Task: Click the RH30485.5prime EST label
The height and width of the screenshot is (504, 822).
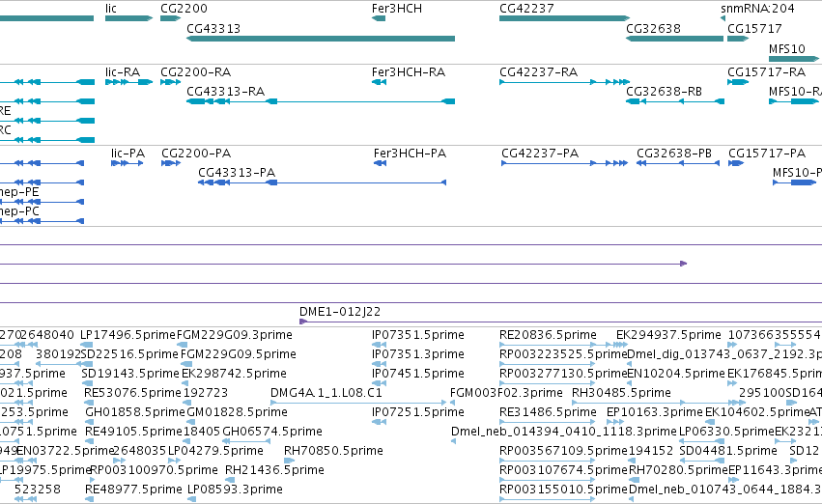Action: [621, 392]
